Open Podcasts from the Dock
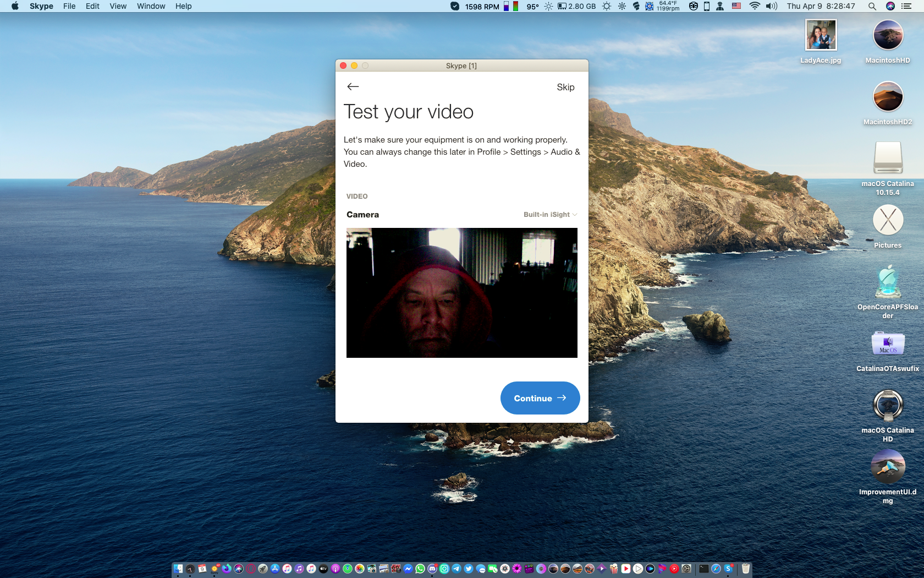 click(x=335, y=569)
